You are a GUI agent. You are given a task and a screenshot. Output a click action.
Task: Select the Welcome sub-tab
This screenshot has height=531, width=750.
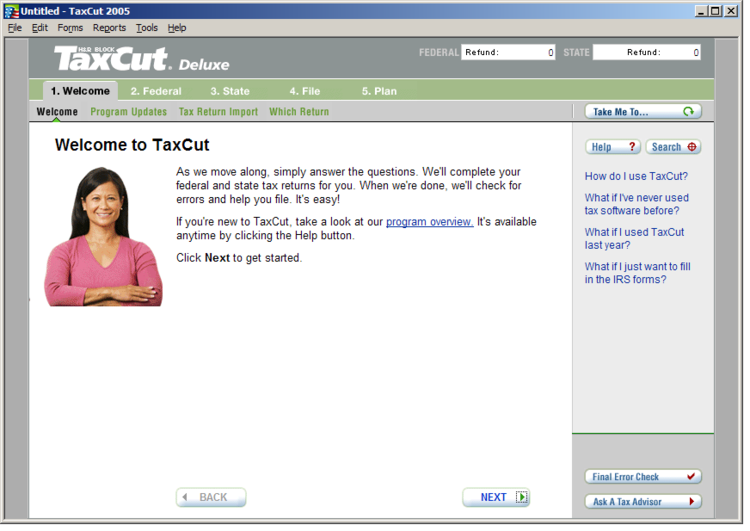(x=57, y=113)
